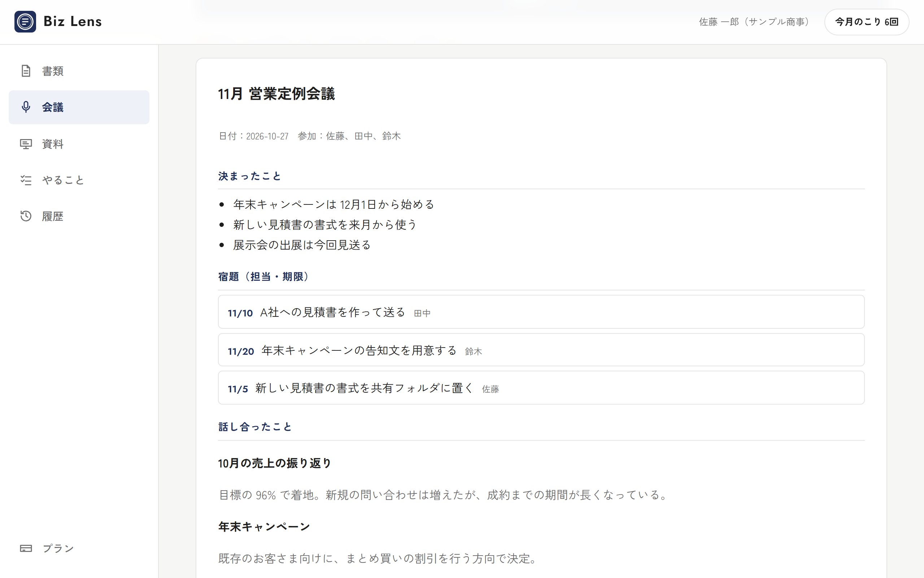Click the bullet 新しい見積書の書式を来月から使う
Viewport: 924px width, 578px height.
tap(325, 225)
